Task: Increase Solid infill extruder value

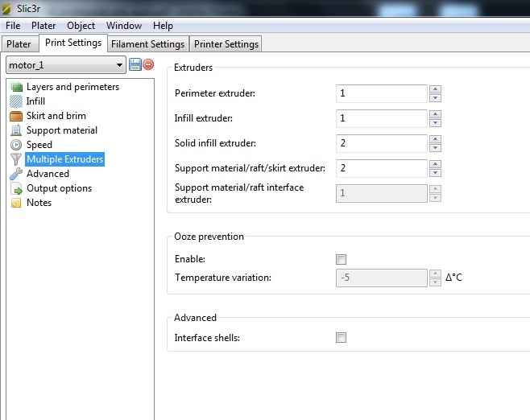Action: (x=435, y=139)
